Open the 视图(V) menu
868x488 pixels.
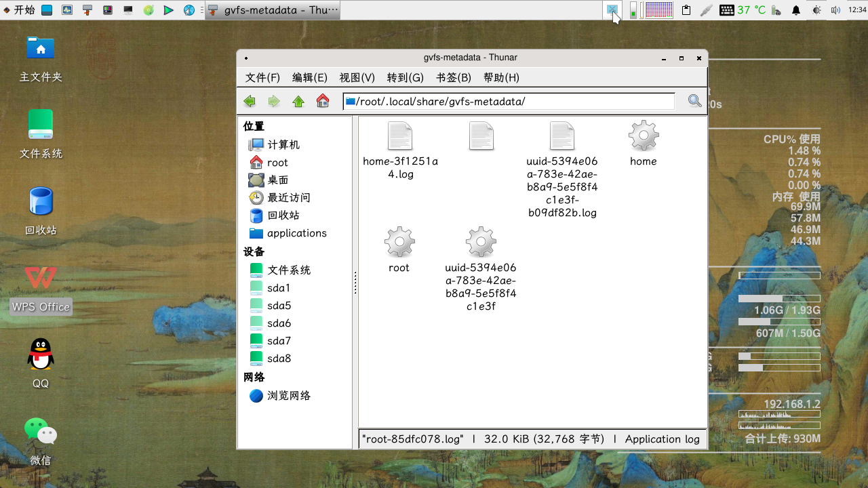click(356, 77)
